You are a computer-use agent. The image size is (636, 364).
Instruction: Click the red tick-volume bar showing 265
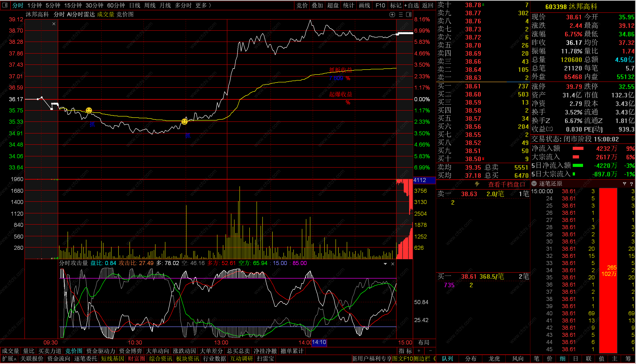[608, 270]
